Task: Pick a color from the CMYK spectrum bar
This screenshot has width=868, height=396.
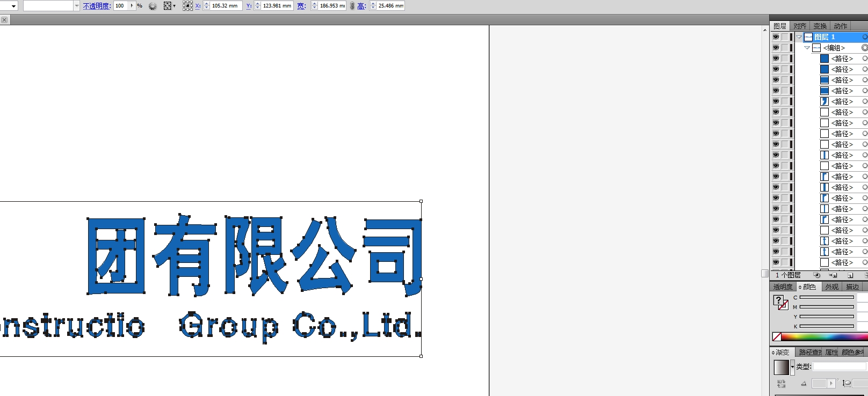Action: tap(824, 337)
